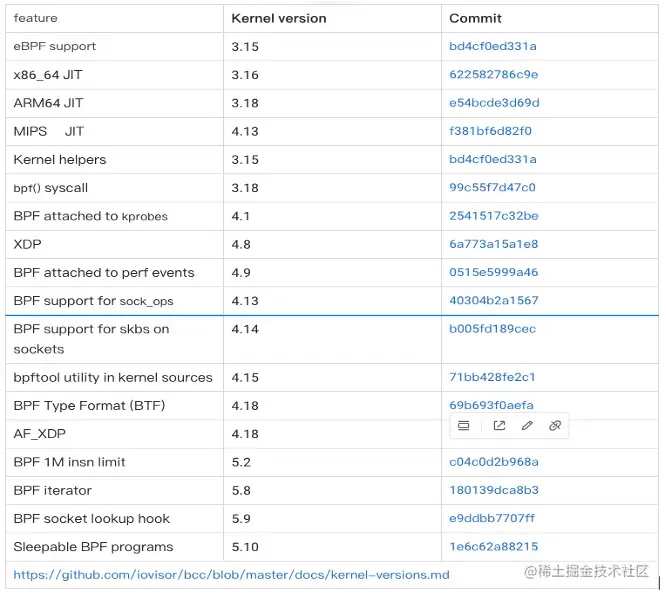The width and height of the screenshot is (666, 596).
Task: Open commit link 69b693f0aefa
Action: 491,405
